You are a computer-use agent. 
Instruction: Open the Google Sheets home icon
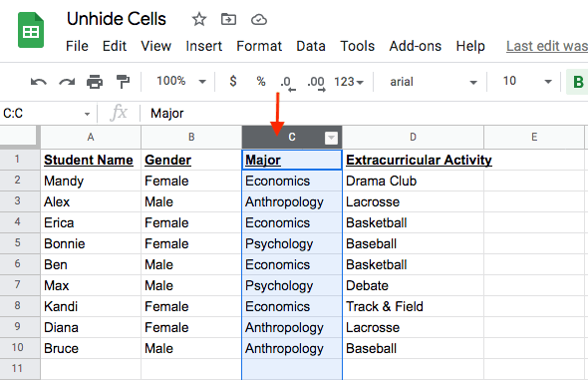[x=31, y=30]
